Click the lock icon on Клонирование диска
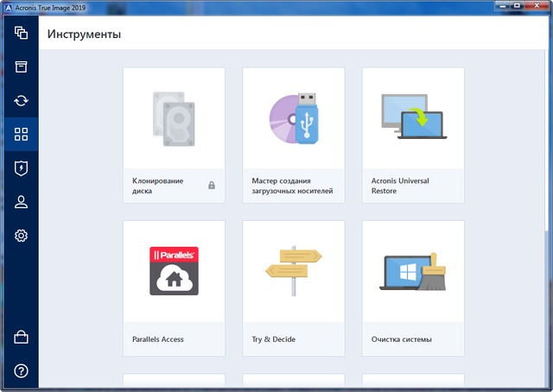Screen dimensions: 553x392 click(x=212, y=185)
